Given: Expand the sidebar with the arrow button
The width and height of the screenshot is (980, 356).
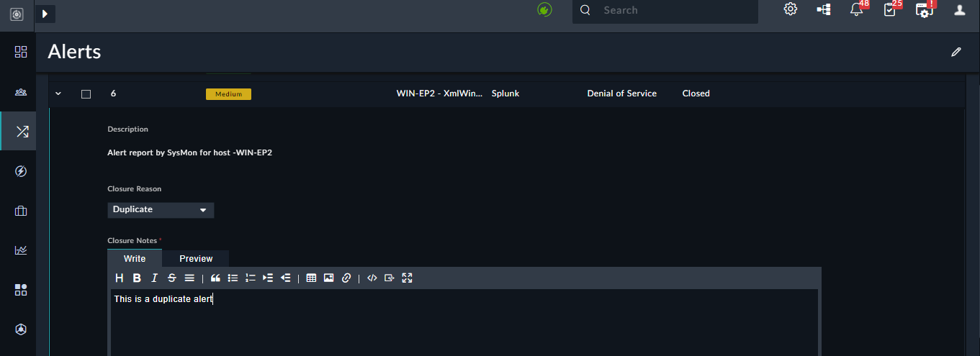Looking at the screenshot, I should (45, 14).
